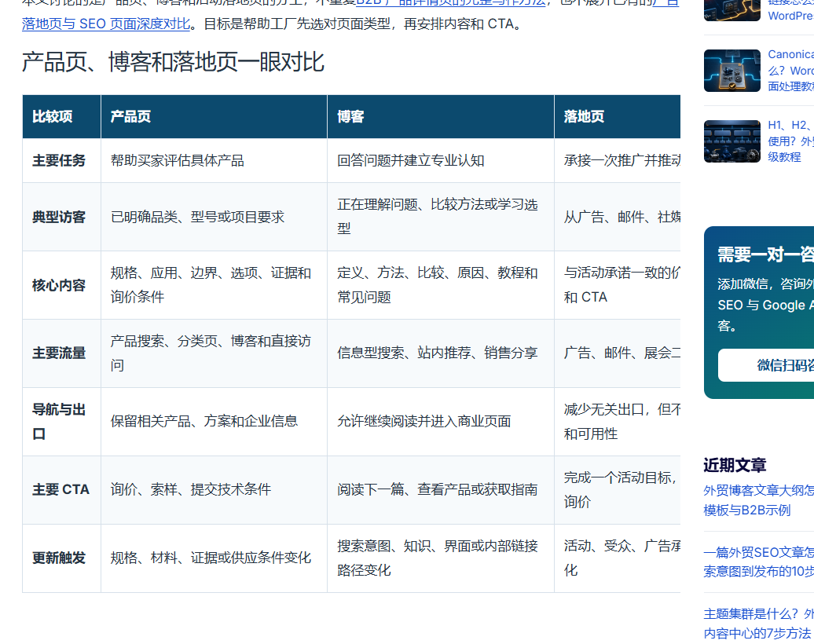
Task: Open the Canonical sidebar article thumbnail
Action: (732, 71)
